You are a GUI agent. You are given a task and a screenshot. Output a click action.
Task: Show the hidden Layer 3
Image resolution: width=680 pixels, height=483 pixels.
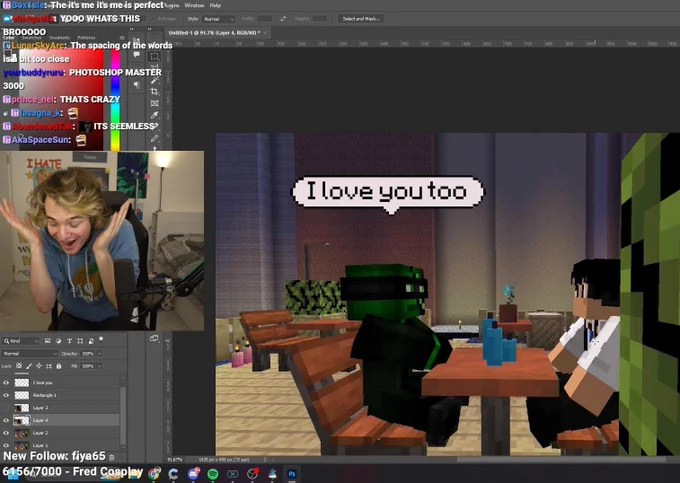6,408
